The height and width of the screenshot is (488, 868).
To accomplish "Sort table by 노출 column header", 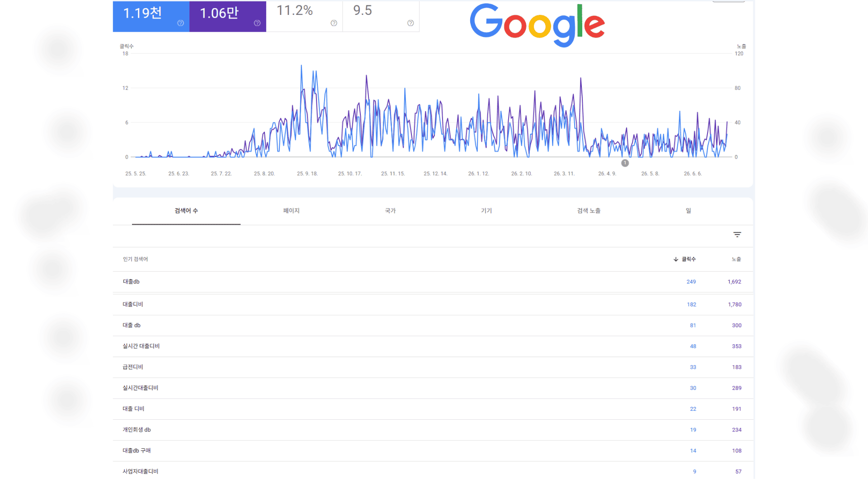I will click(x=736, y=259).
